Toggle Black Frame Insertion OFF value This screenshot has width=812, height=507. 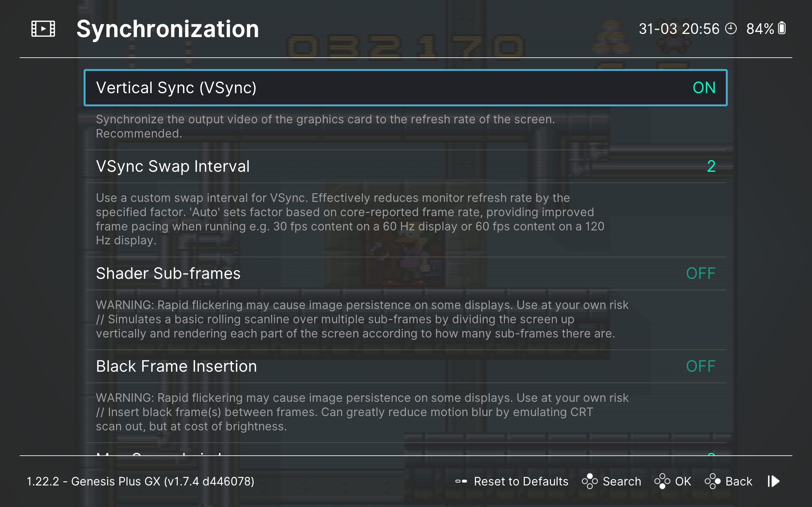[701, 366]
